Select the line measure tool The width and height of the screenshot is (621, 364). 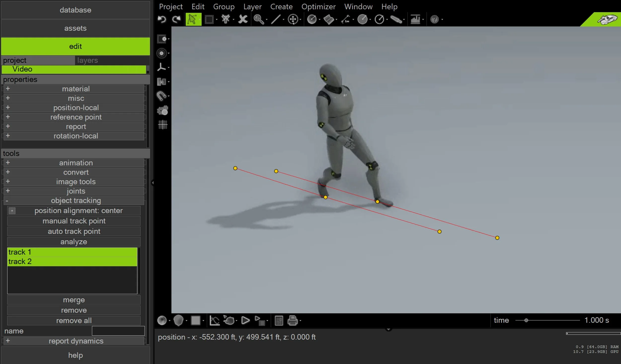pyautogui.click(x=276, y=19)
